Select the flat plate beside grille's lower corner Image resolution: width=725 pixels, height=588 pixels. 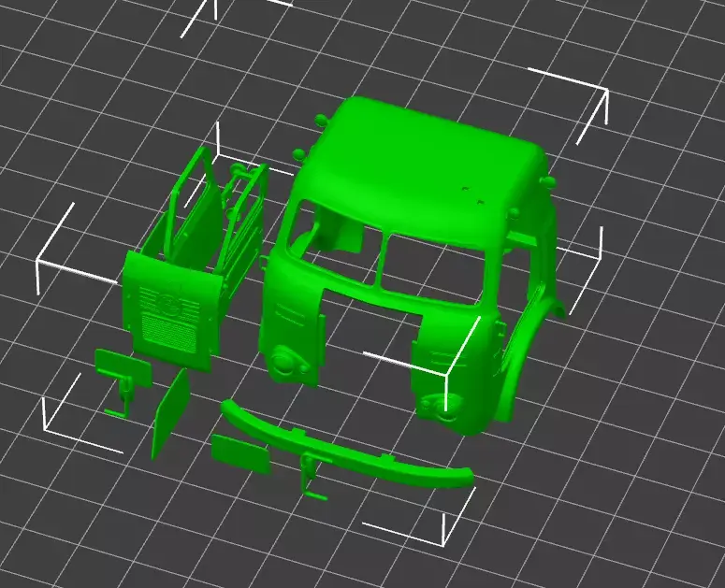coord(123,366)
